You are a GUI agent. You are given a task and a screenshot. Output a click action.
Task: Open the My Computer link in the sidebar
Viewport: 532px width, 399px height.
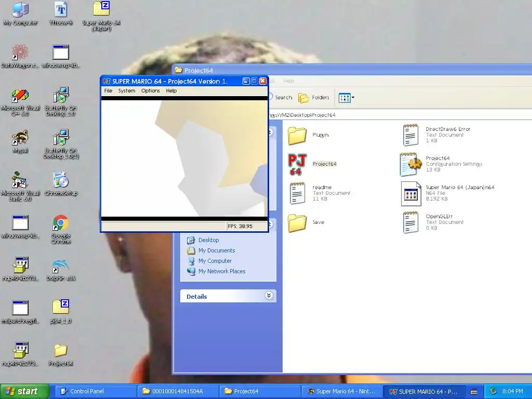[215, 261]
